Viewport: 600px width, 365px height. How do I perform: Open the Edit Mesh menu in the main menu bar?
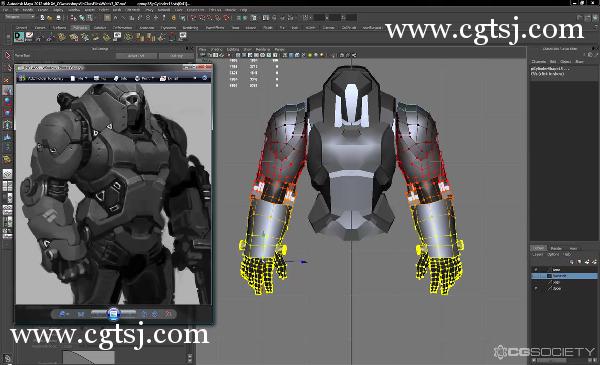click(x=132, y=10)
